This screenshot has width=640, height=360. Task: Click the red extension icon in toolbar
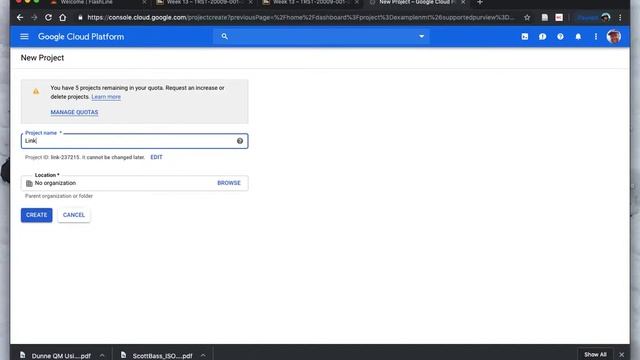tap(559, 18)
